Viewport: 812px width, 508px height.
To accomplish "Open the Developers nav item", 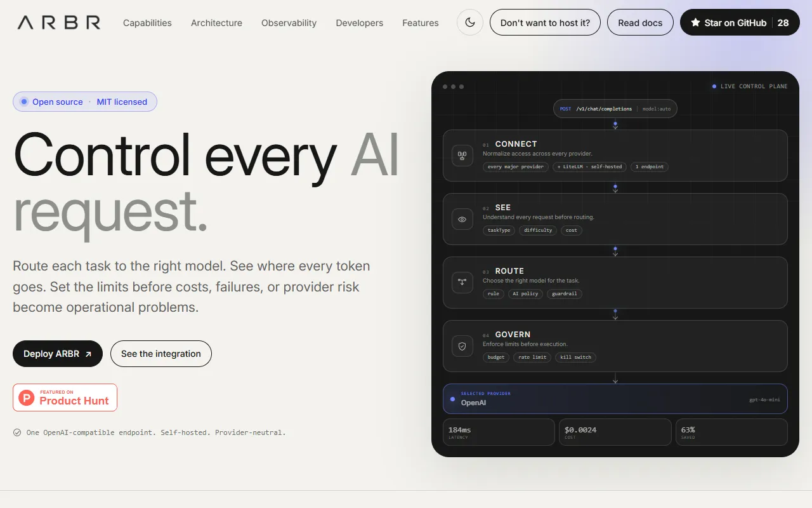I will (360, 23).
